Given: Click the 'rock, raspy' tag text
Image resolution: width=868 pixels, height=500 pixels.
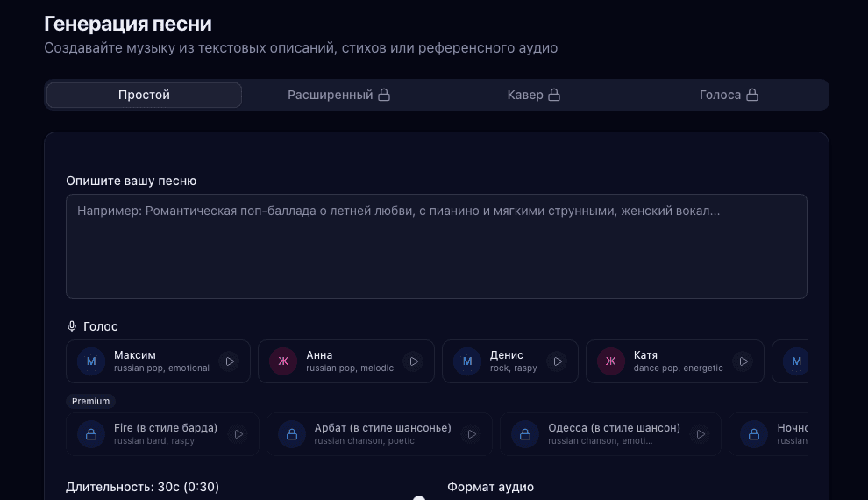Looking at the screenshot, I should pyautogui.click(x=513, y=368).
